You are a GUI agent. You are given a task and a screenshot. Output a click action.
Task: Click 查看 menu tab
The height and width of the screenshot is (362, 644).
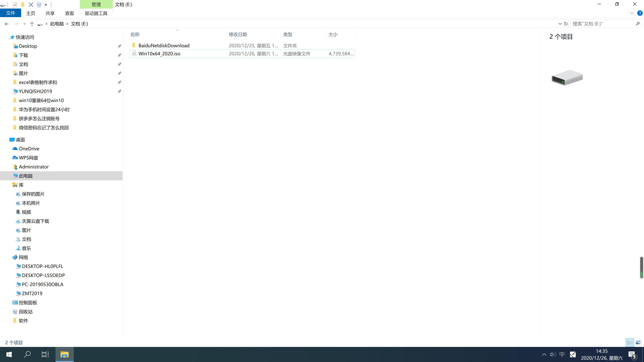69,13
